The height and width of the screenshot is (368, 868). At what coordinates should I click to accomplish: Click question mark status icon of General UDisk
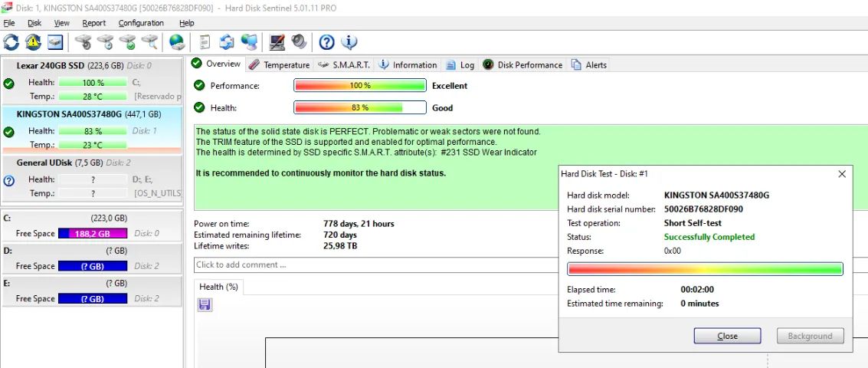click(x=8, y=181)
